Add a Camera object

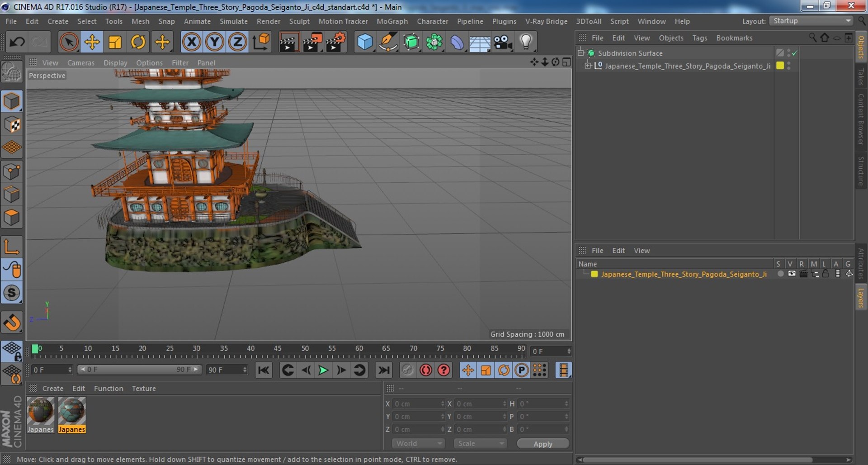503,42
